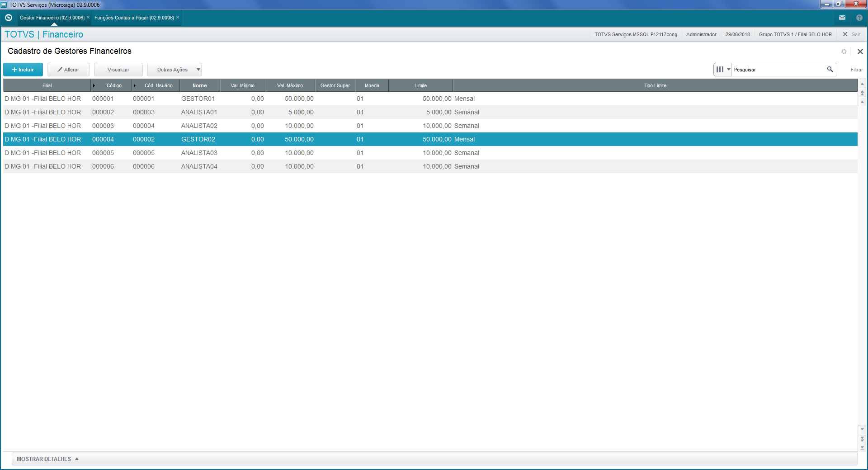The height and width of the screenshot is (470, 868).
Task: Click into the Pesquisar search field
Action: [778, 70]
